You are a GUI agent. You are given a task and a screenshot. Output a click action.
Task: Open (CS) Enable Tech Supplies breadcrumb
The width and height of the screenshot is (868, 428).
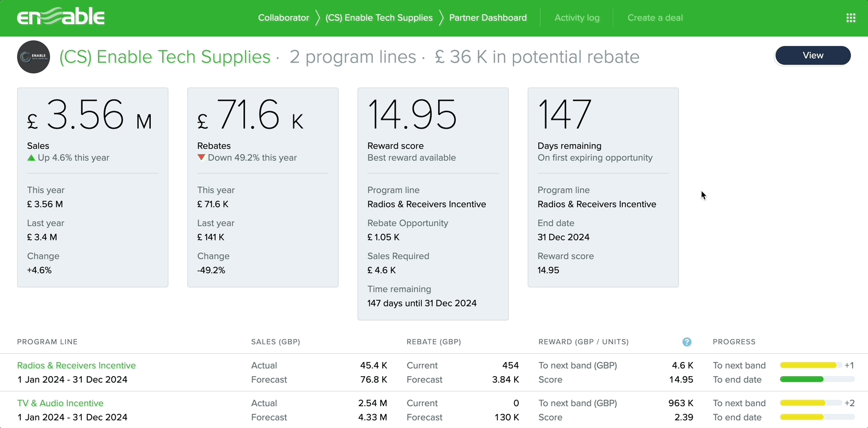tap(379, 18)
